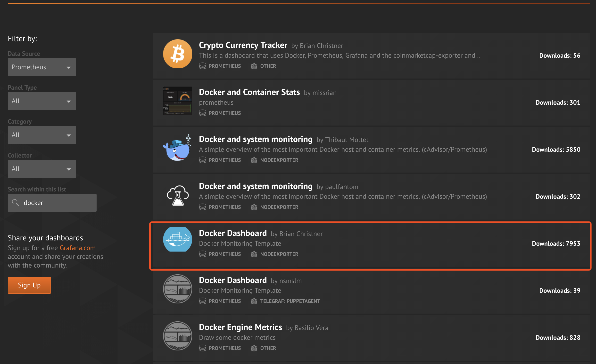
Task: Open Docker Dashboard by Brian Christner
Action: [x=233, y=233]
